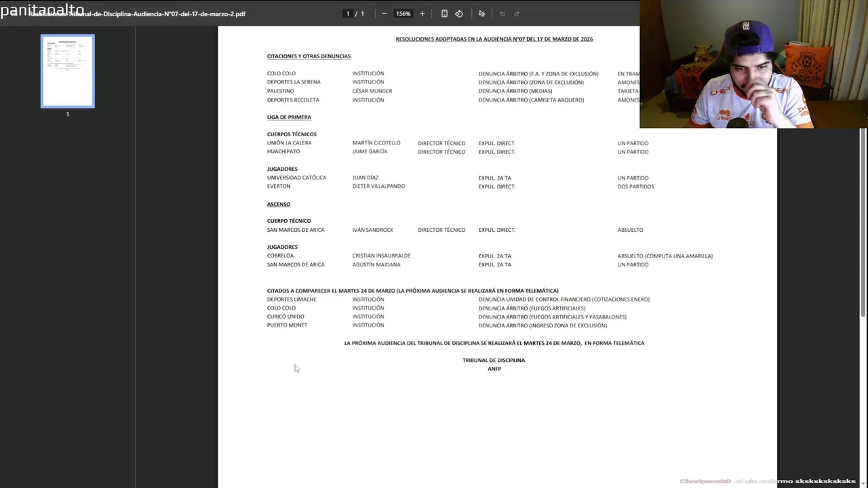Click the 'LIGA DE PRIMERA' heading
The height and width of the screenshot is (488, 868).
pyautogui.click(x=289, y=117)
